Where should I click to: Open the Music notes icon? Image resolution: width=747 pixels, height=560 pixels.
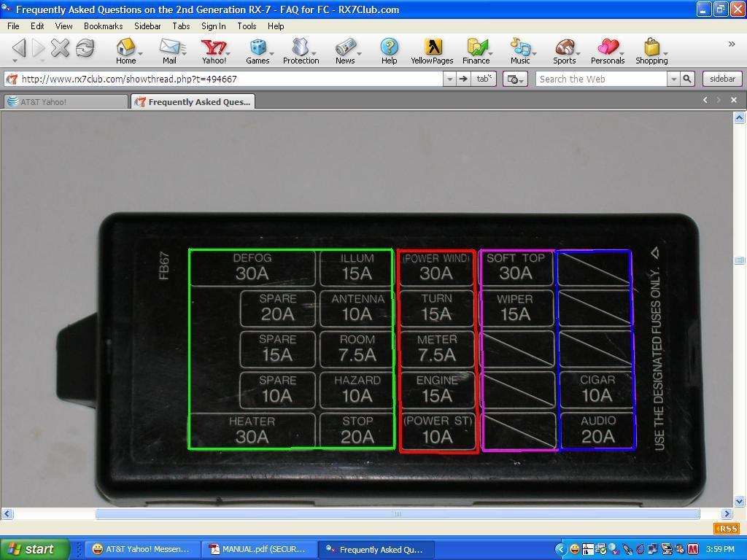520,47
